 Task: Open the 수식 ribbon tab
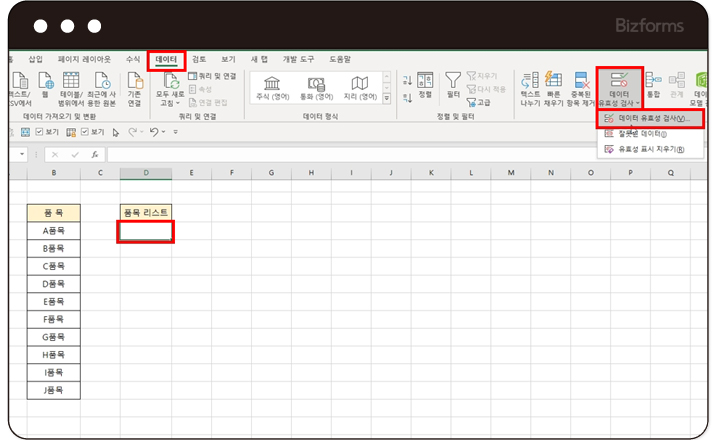[133, 59]
